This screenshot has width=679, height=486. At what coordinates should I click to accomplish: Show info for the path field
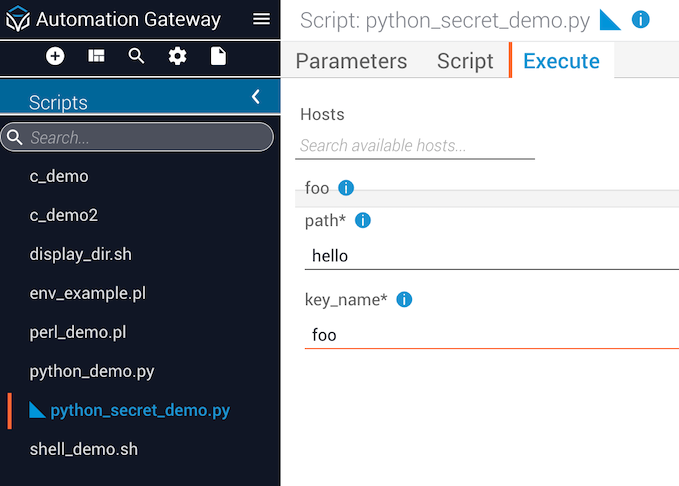pos(363,220)
